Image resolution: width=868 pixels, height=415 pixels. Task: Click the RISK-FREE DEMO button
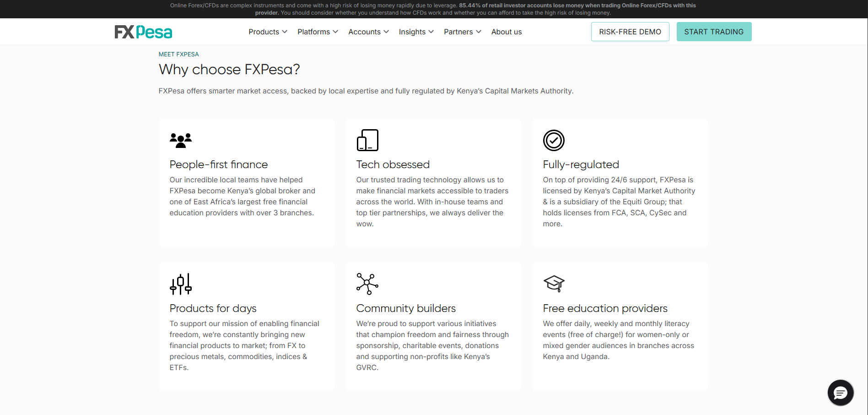click(x=630, y=32)
